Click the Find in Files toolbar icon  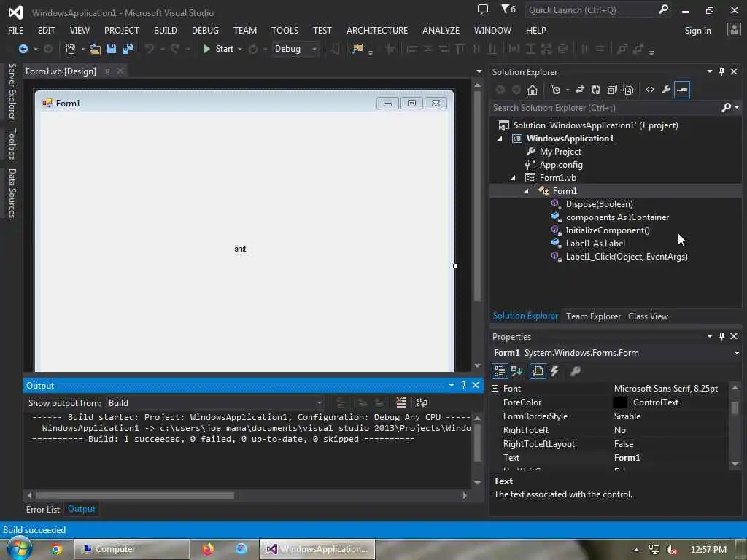[357, 49]
